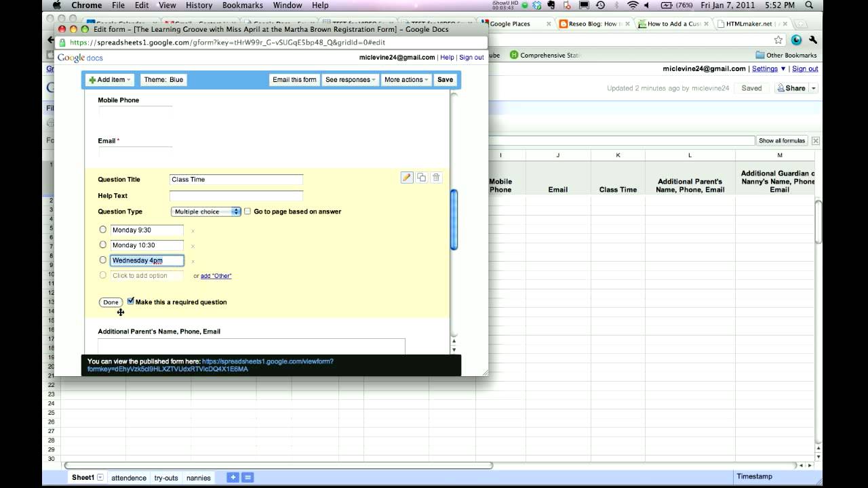
Task: Click the Question Title field containing Class Time
Action: click(x=236, y=180)
